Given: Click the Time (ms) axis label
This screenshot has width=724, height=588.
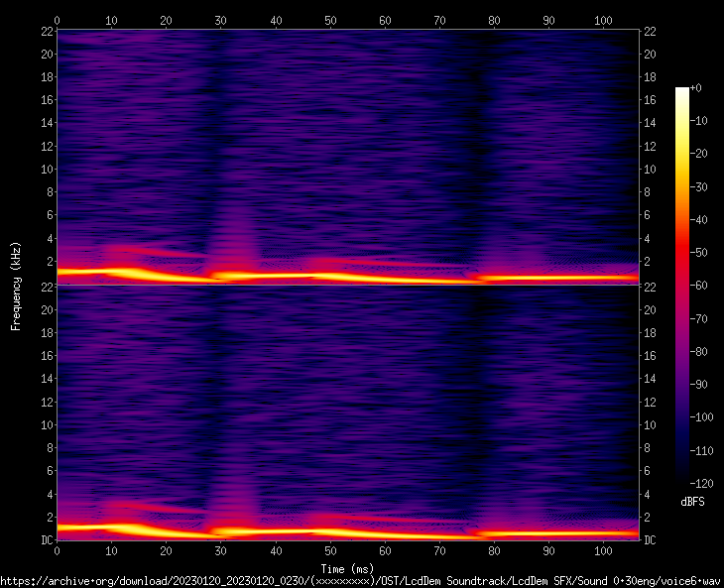Looking at the screenshot, I should click(346, 568).
